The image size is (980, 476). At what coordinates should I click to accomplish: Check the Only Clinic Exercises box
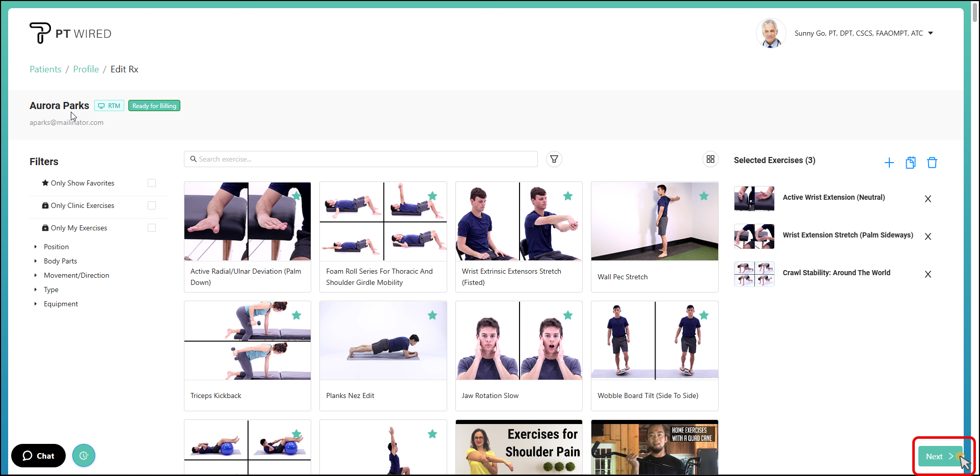tap(151, 205)
